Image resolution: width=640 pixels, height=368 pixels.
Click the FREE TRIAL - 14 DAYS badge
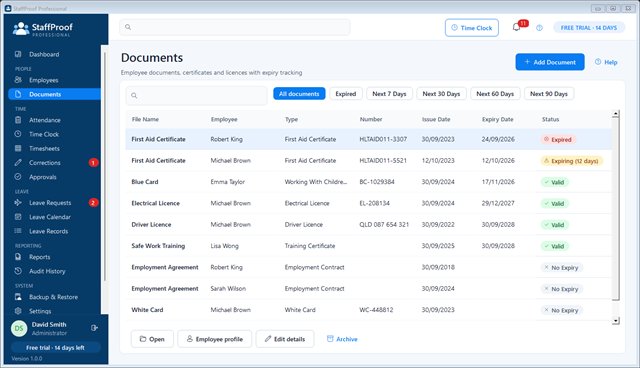click(x=589, y=28)
